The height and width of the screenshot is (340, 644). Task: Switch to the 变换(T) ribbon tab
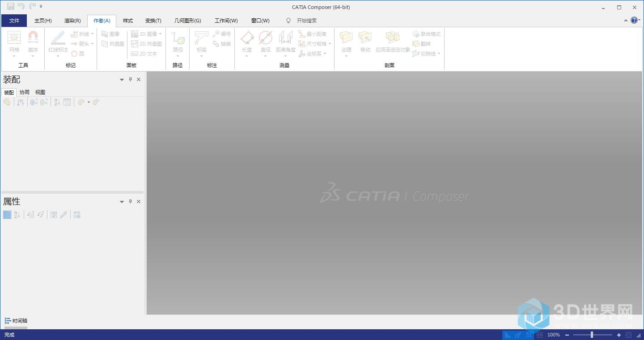point(153,21)
